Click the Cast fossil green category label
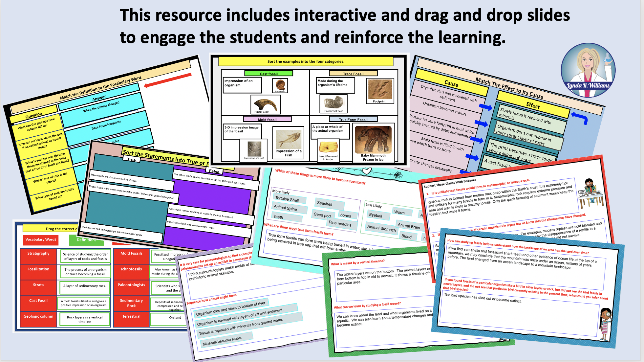Screen dimensions: 644x362 (268, 74)
